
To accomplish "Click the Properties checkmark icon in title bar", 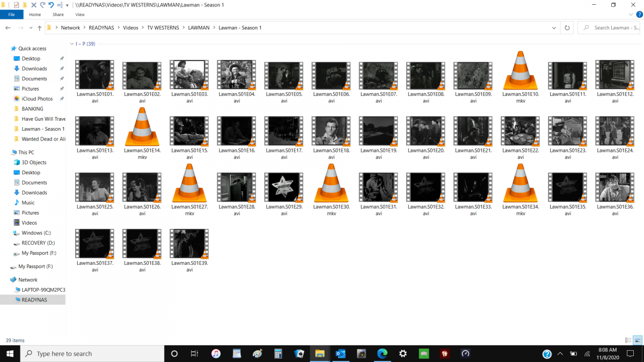I will (16, 5).
